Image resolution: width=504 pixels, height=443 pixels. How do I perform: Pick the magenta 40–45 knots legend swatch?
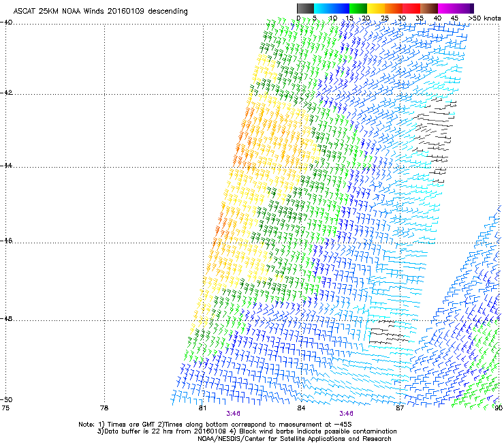(x=447, y=8)
